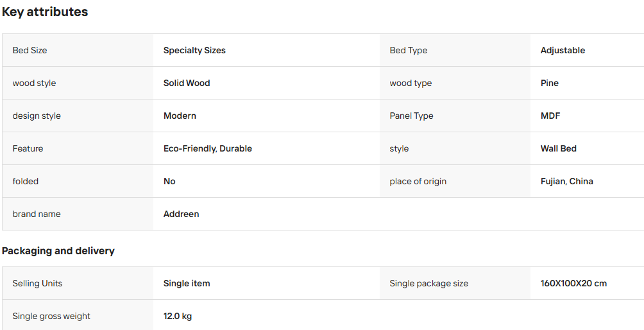
Task: Click the Pine wood type value
Action: [549, 83]
